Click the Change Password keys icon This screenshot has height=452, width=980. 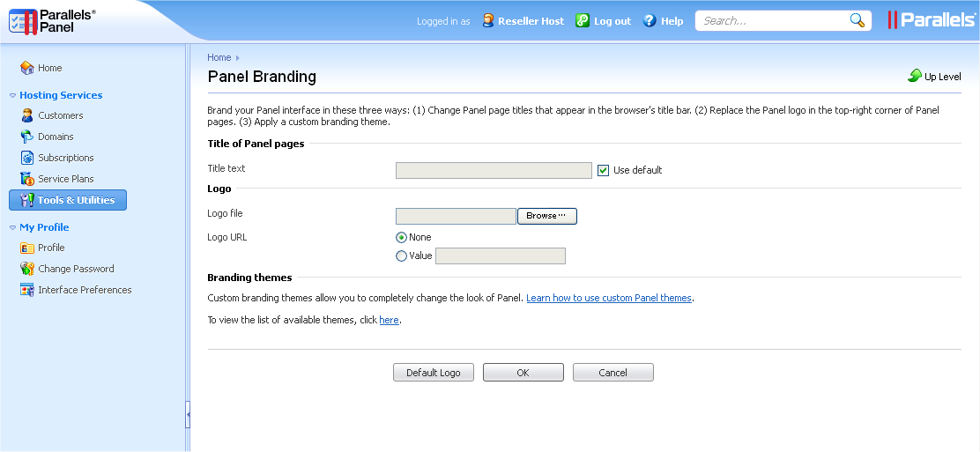pos(26,269)
